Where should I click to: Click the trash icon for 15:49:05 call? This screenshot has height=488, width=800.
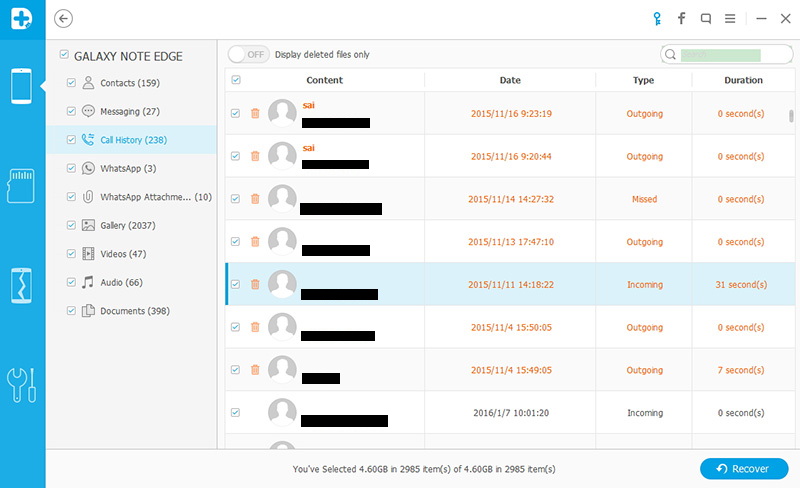coord(255,370)
